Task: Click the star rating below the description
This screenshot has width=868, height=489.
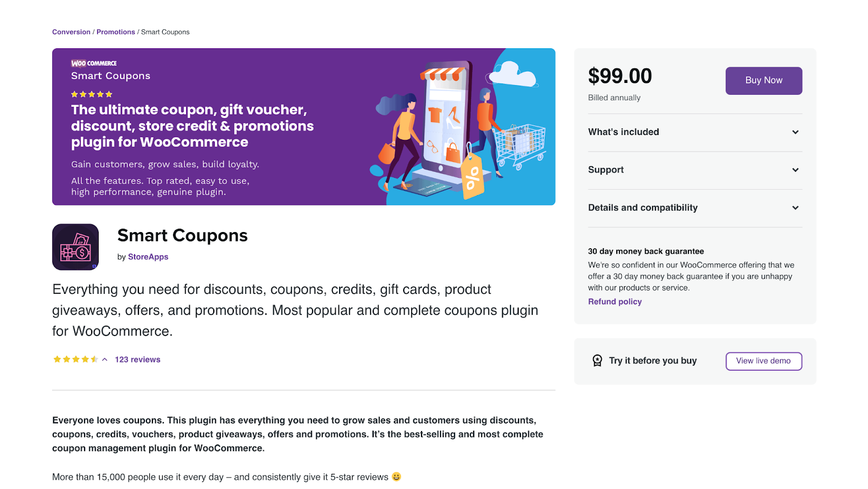Action: 75,359
